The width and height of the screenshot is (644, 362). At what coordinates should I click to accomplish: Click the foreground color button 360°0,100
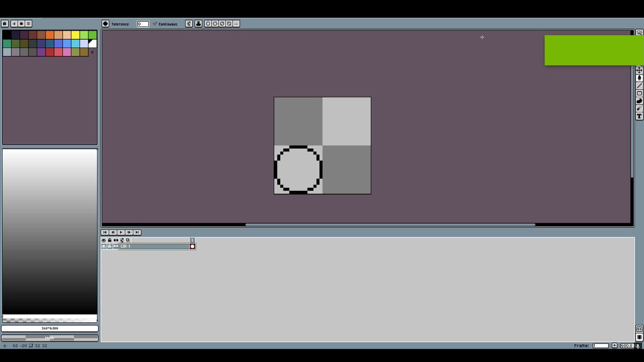click(x=50, y=328)
